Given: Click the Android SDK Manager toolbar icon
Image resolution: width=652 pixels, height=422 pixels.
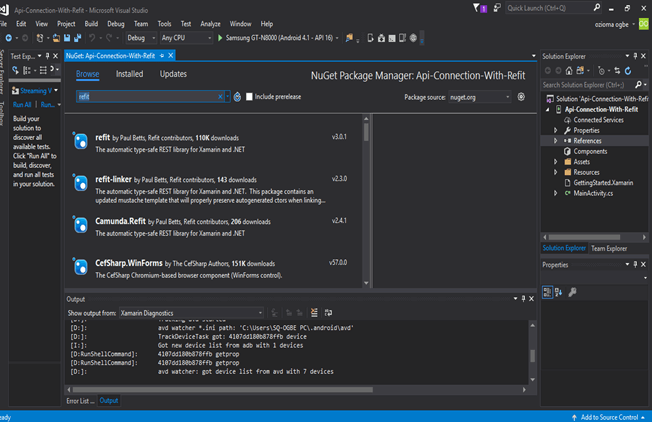Looking at the screenshot, I should (381, 38).
